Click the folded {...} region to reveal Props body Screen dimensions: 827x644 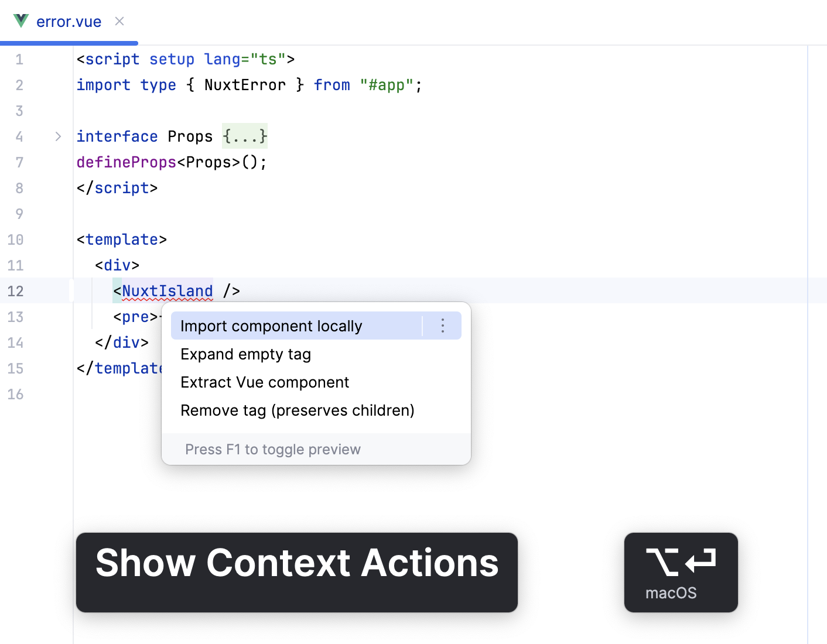[244, 136]
